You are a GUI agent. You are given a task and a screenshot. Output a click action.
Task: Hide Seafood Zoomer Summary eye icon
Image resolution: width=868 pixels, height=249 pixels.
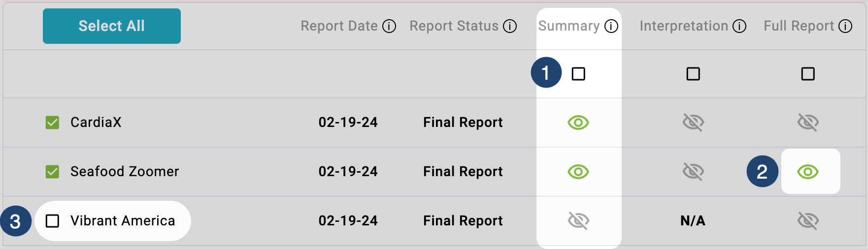(578, 172)
